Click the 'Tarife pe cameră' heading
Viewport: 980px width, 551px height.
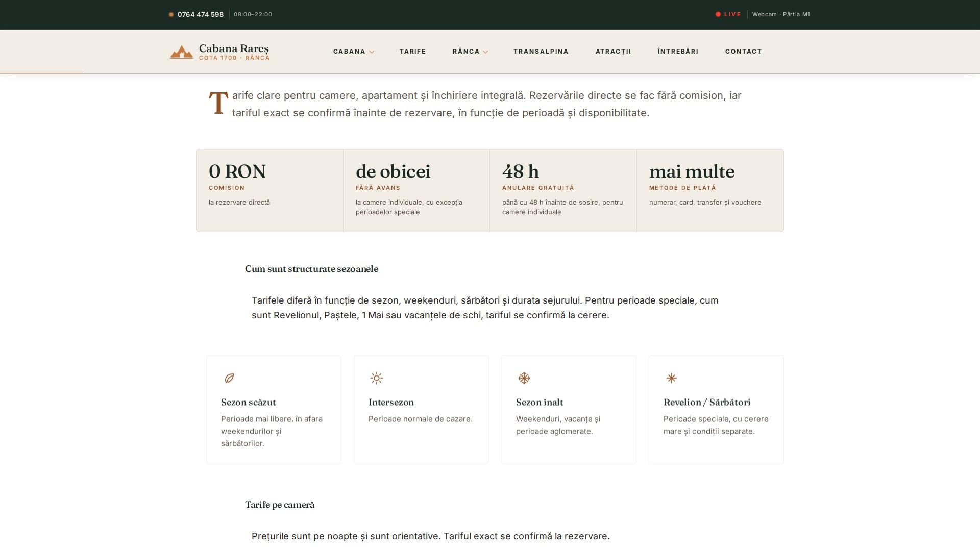280,505
